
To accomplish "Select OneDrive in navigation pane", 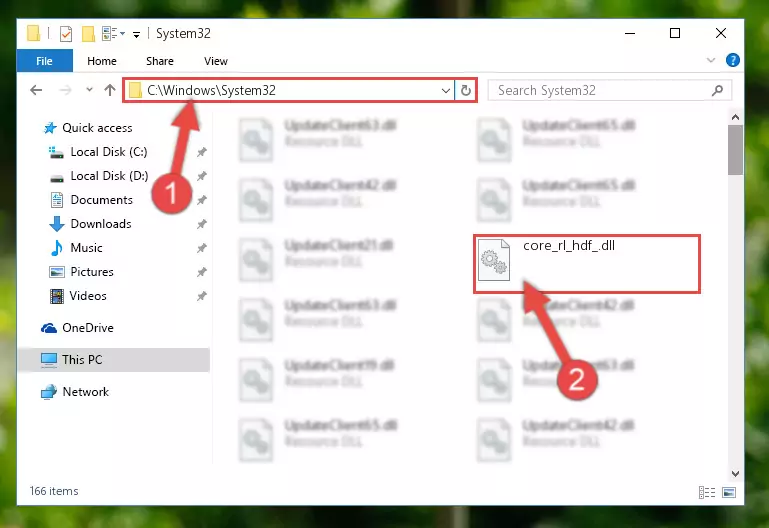I will (x=77, y=328).
